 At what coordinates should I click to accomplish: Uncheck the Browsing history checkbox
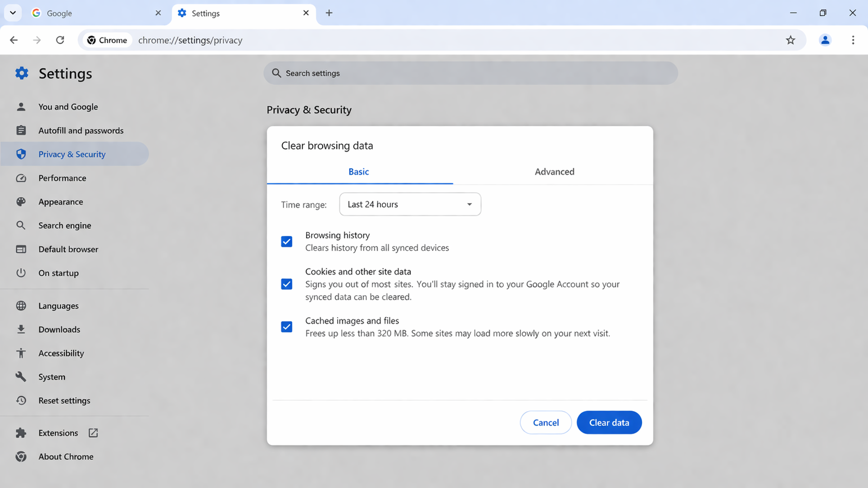click(287, 241)
